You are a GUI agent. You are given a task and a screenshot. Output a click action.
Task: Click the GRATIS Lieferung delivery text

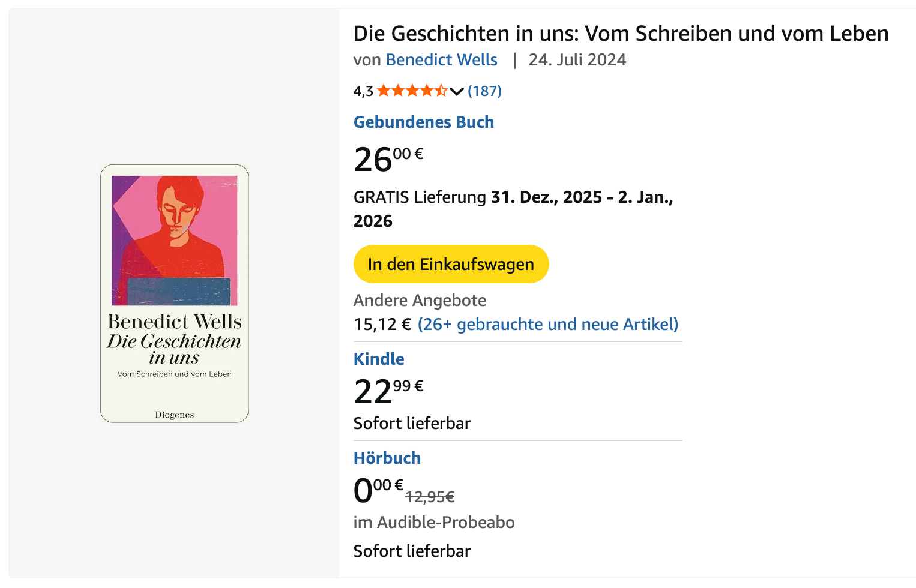(x=420, y=197)
